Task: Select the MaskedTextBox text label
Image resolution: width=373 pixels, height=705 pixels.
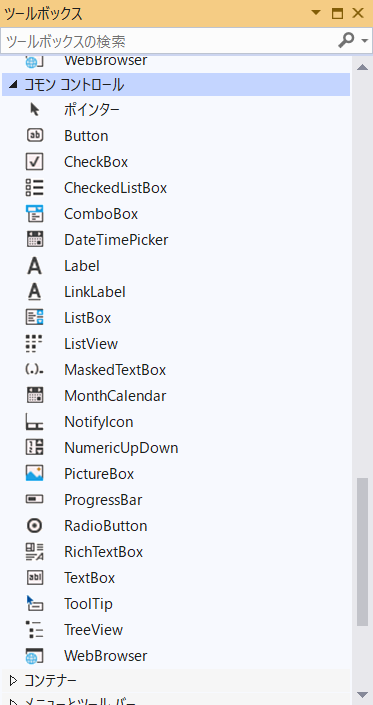Action: [x=115, y=370]
